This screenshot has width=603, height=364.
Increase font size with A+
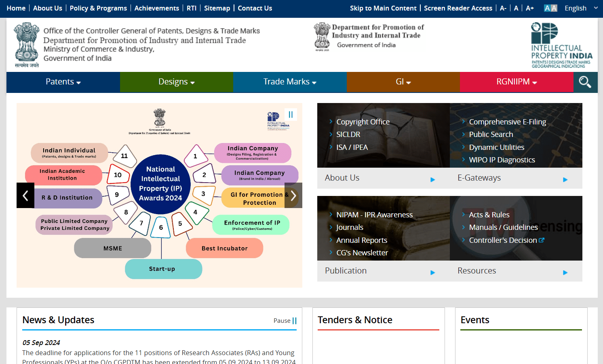pos(530,8)
